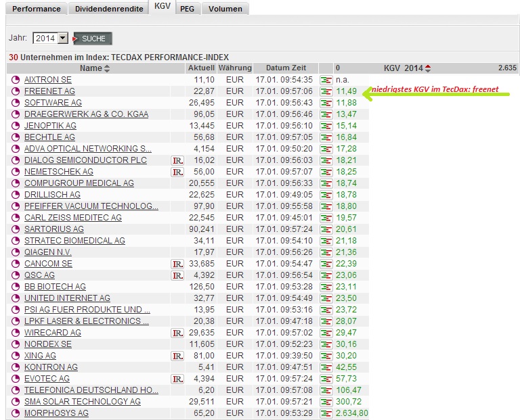This screenshot has height=420, width=520.
Task: Open DRAEGERWERK AG & CO. KGAA link
Action: [x=86, y=114]
